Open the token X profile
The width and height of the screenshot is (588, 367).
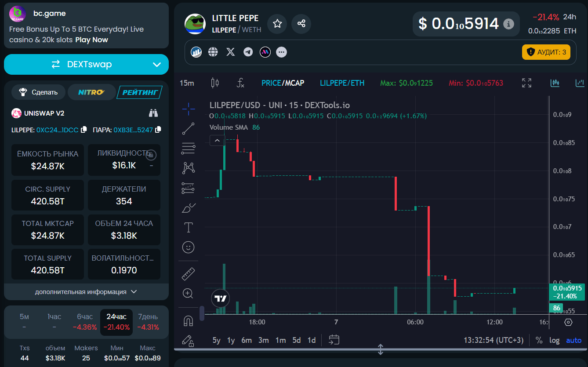pos(231,52)
